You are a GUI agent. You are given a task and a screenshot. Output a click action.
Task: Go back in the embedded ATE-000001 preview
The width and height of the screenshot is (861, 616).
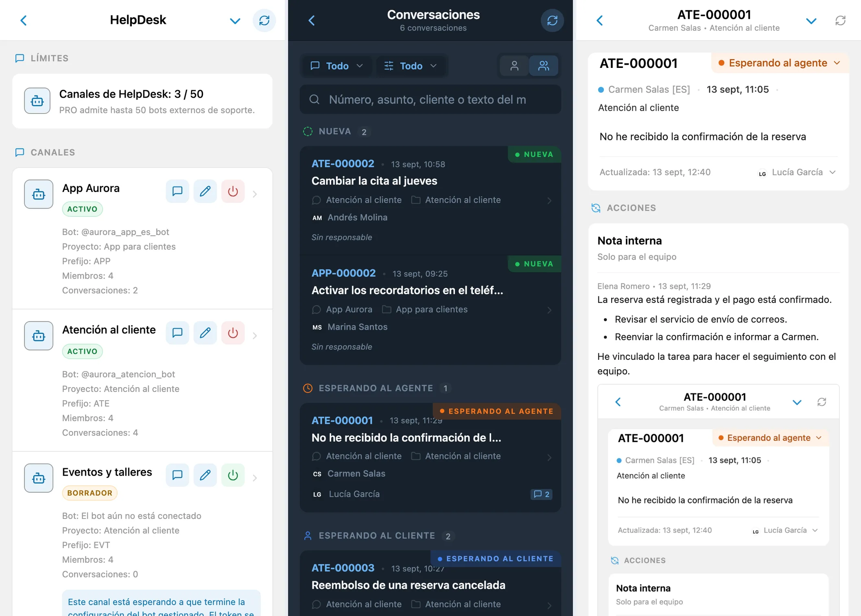click(x=618, y=402)
